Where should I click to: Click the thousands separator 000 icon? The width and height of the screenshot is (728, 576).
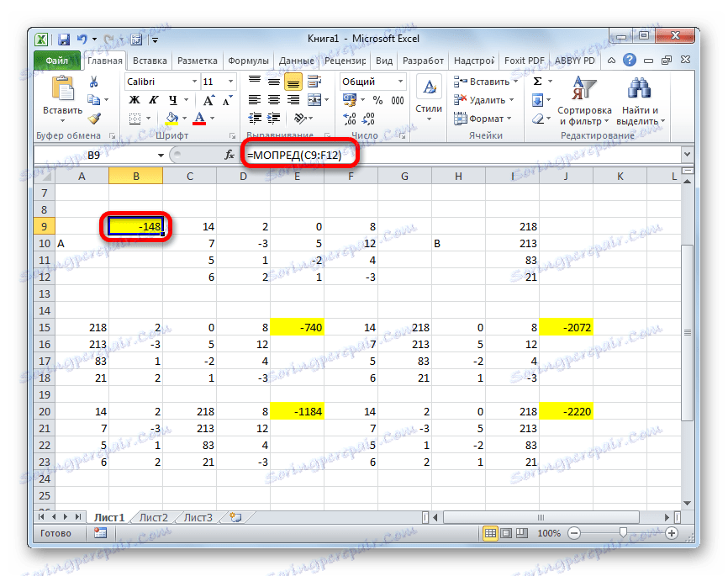click(x=398, y=100)
